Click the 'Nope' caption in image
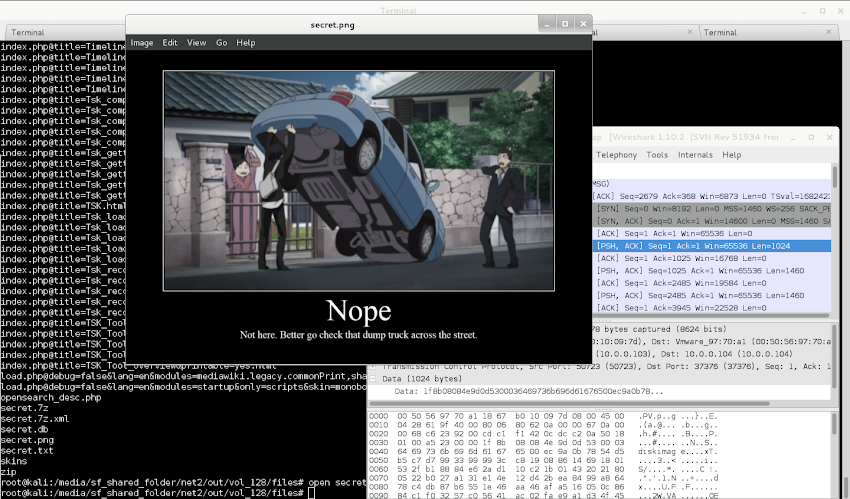Image resolution: width=850 pixels, height=499 pixels. pos(358,311)
